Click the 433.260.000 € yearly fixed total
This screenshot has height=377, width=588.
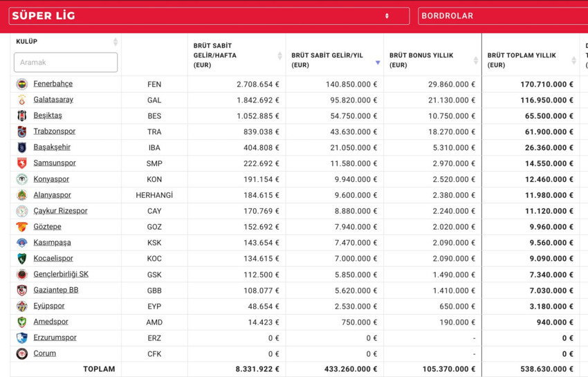[x=351, y=369]
